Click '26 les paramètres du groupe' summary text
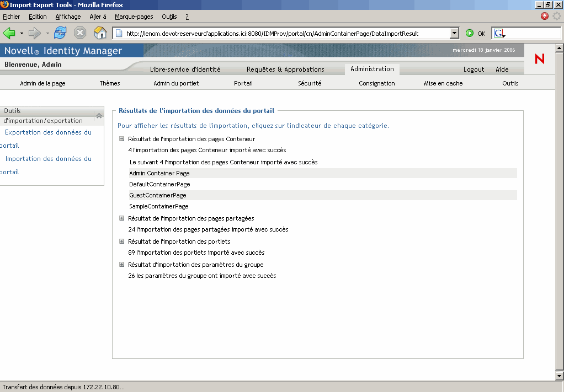The image size is (564, 392). pos(202,276)
